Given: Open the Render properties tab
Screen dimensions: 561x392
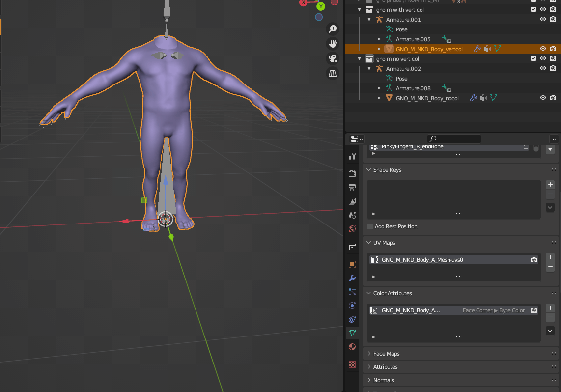Looking at the screenshot, I should coord(352,173).
